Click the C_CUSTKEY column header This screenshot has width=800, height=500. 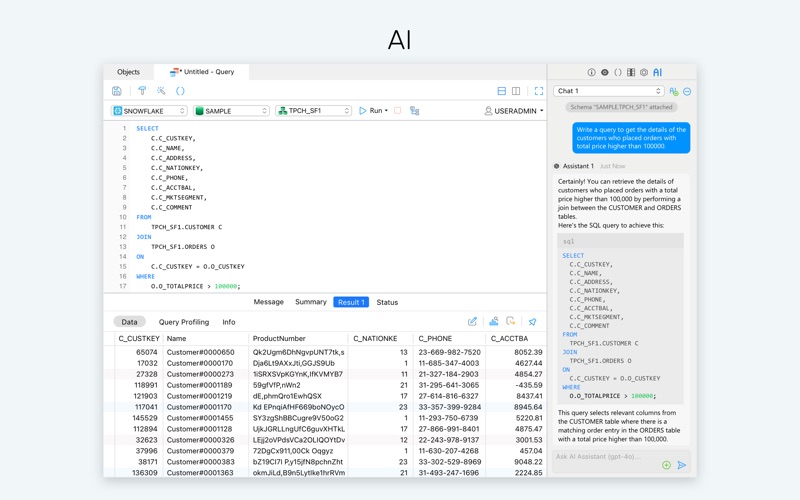click(x=139, y=338)
